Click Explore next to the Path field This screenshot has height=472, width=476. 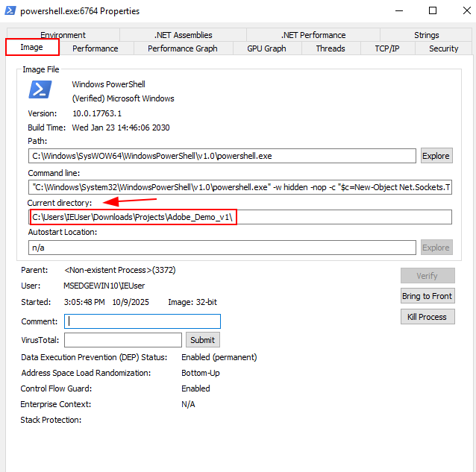(x=436, y=156)
